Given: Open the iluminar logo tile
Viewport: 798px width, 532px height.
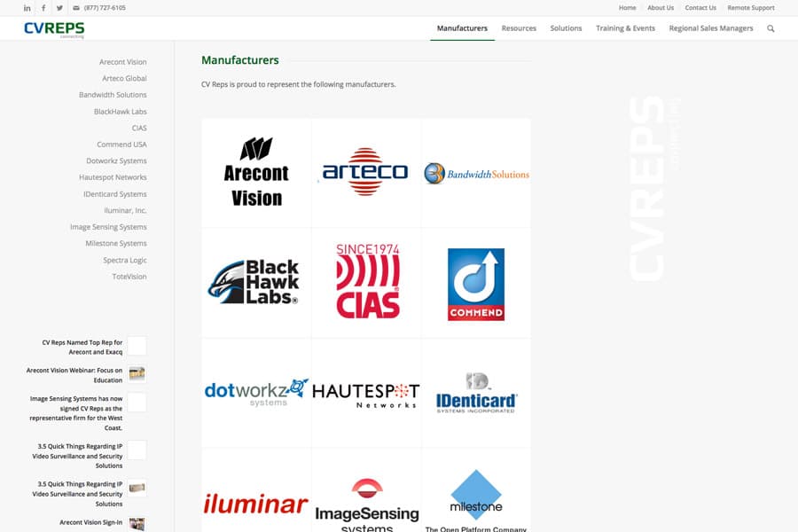Looking at the screenshot, I should (256, 490).
